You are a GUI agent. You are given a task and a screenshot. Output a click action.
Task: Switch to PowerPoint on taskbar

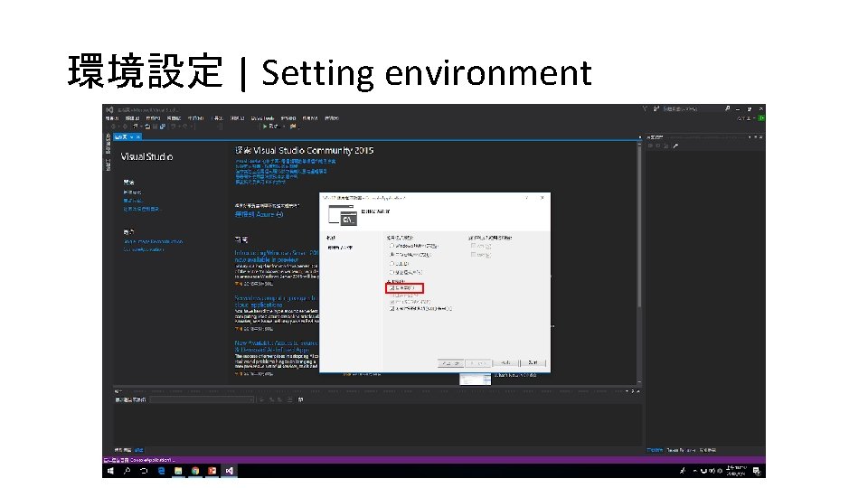[x=212, y=471]
